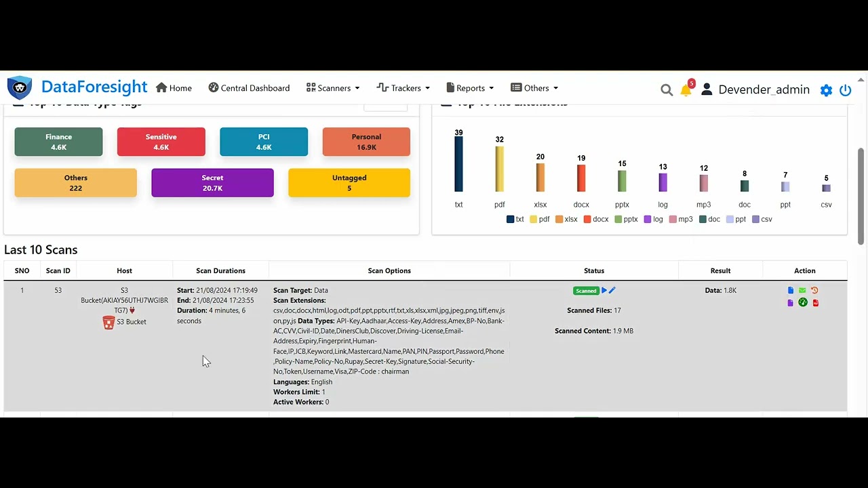The height and width of the screenshot is (488, 868).
Task: Select the Finance 4.6K tag card
Action: tap(59, 142)
